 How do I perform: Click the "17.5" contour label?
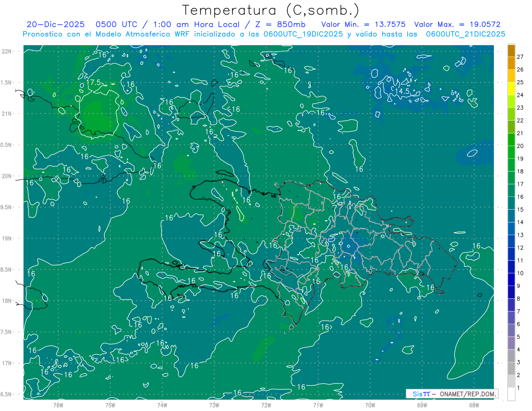[94, 82]
